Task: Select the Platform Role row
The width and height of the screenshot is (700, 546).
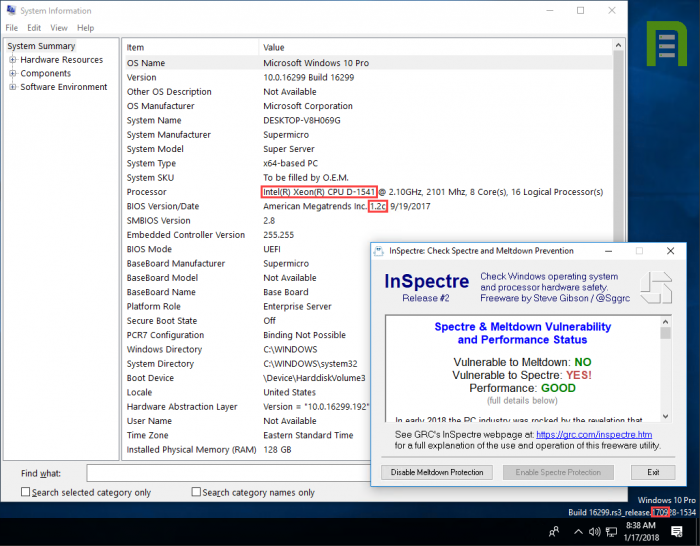Action: pyautogui.click(x=246, y=306)
